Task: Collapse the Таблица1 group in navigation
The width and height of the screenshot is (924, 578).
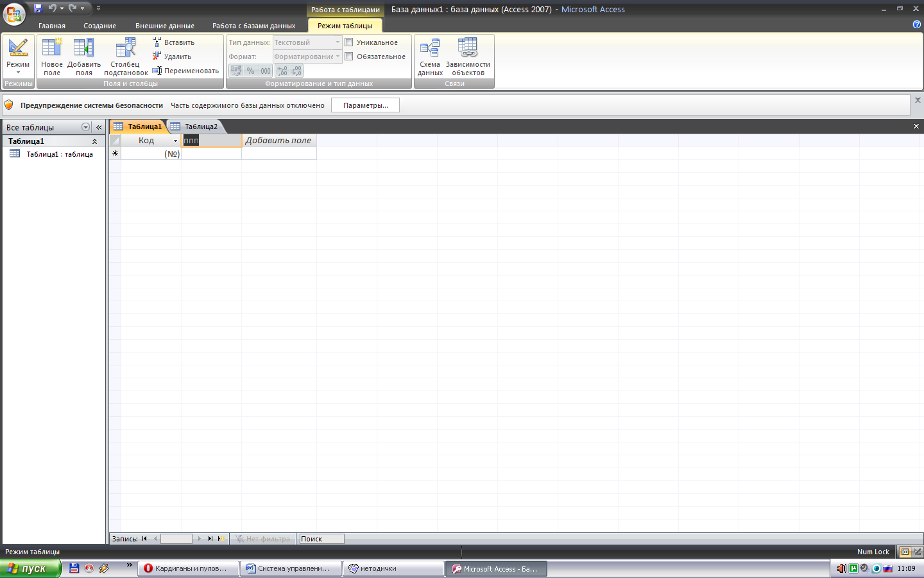Action: click(x=94, y=141)
